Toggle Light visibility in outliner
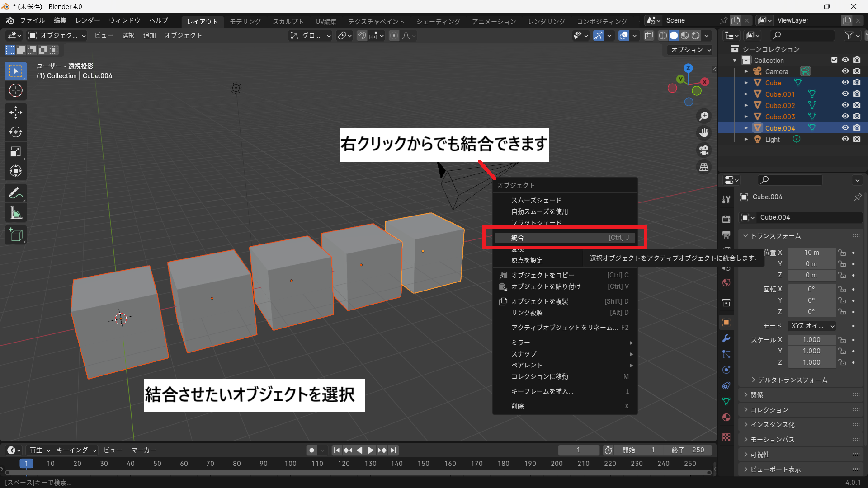 [845, 139]
